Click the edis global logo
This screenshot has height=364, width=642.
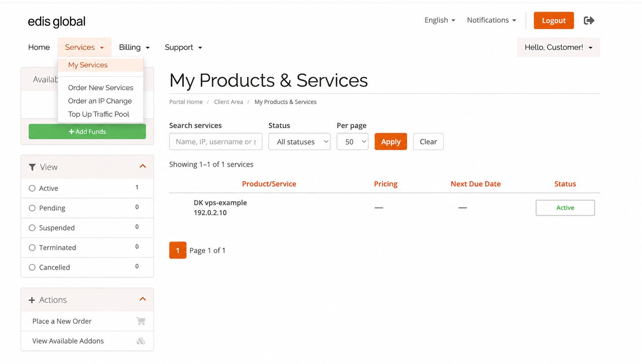[57, 22]
